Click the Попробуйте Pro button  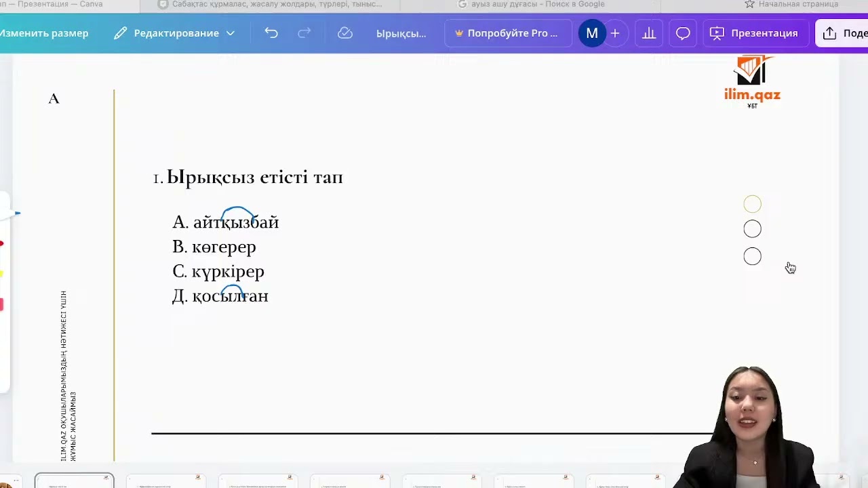pyautogui.click(x=507, y=33)
